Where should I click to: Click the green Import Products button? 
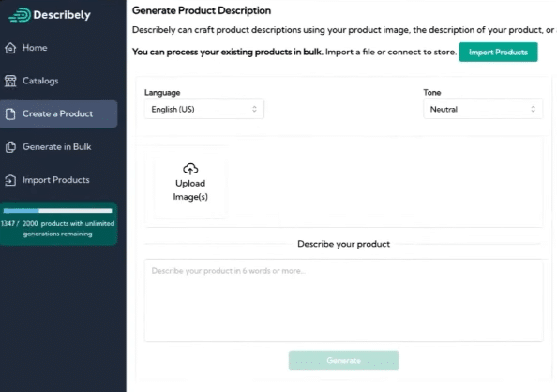pos(498,53)
